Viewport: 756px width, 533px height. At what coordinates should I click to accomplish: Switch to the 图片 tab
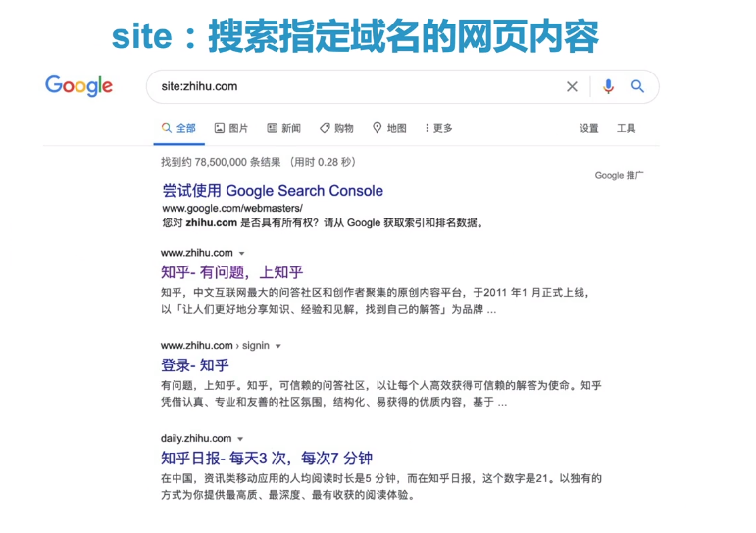[231, 128]
